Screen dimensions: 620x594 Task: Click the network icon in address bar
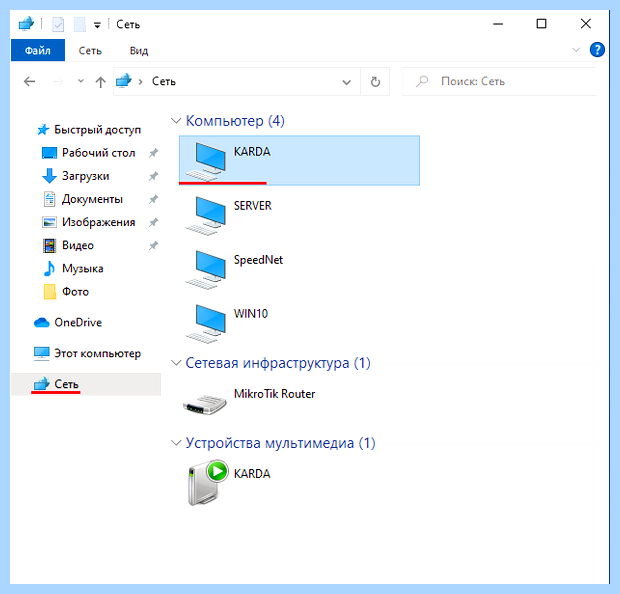(x=123, y=81)
